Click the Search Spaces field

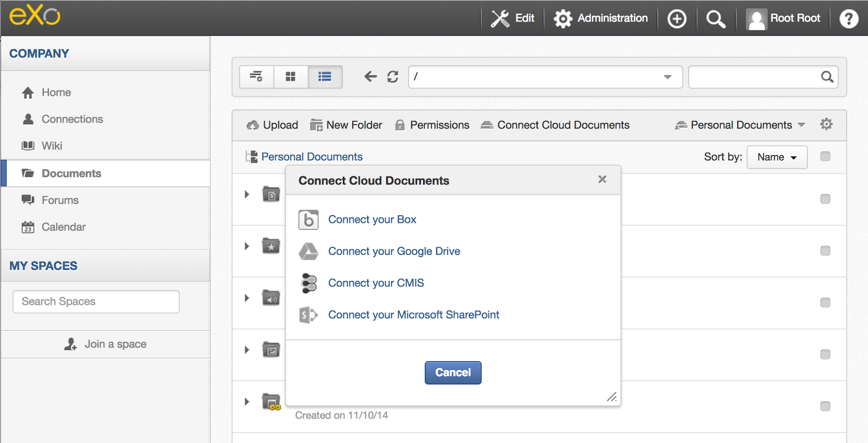[x=96, y=301]
